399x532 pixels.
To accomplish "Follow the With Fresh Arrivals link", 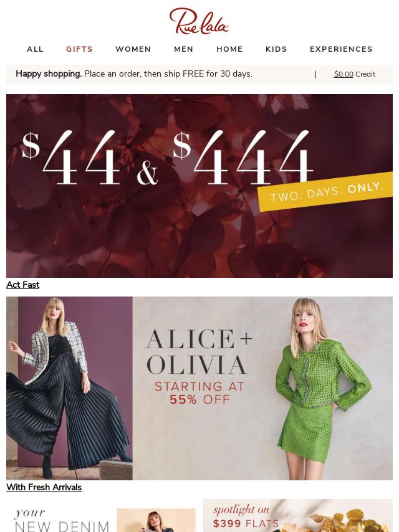I will pyautogui.click(x=44, y=487).
